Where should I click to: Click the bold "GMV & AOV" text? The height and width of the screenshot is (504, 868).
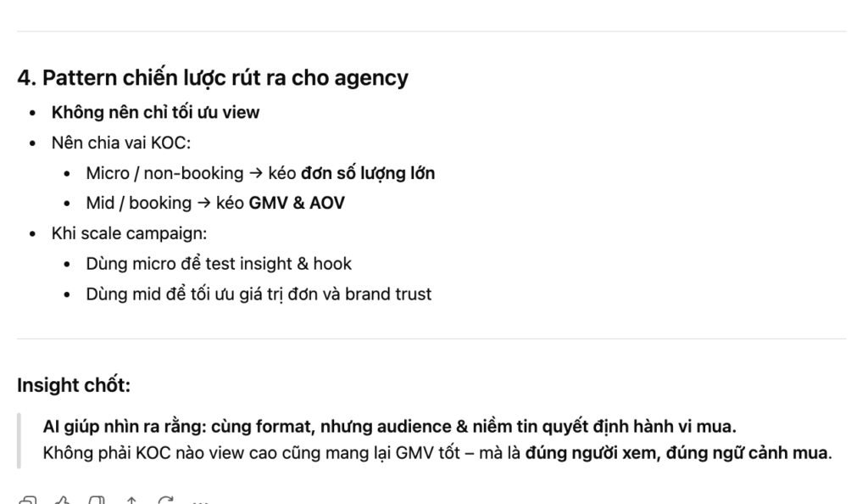pyautogui.click(x=297, y=204)
